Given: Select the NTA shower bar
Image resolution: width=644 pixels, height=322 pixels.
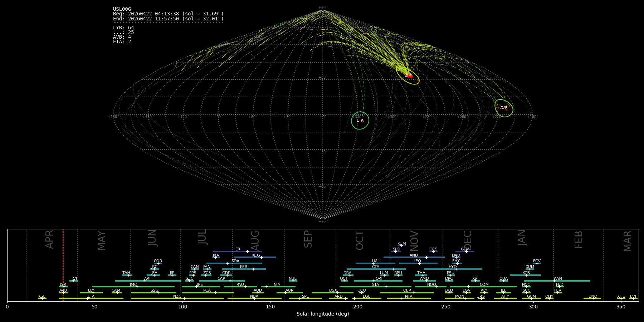Looking at the screenshot, I should coord(409,298).
